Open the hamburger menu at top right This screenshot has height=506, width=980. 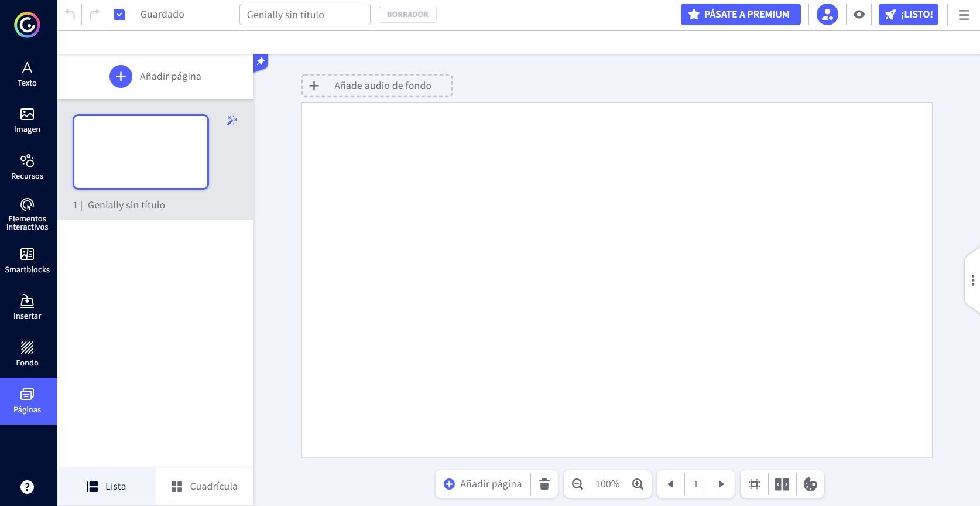964,15
